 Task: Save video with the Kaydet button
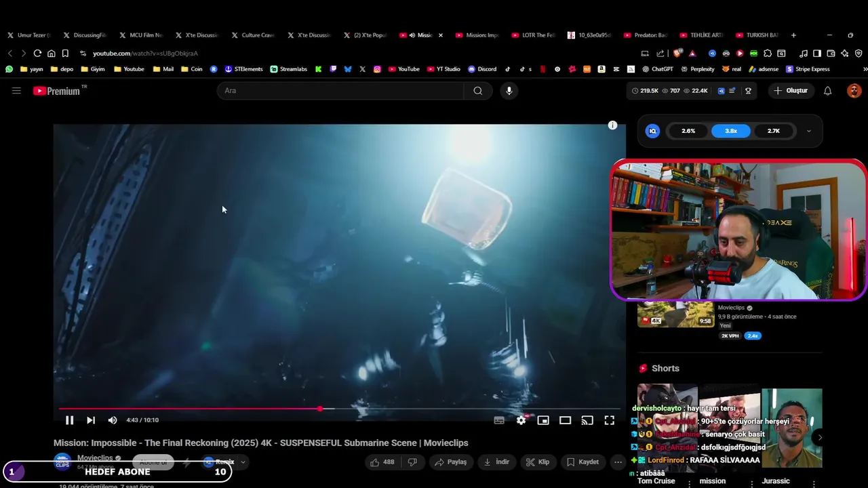(x=583, y=462)
